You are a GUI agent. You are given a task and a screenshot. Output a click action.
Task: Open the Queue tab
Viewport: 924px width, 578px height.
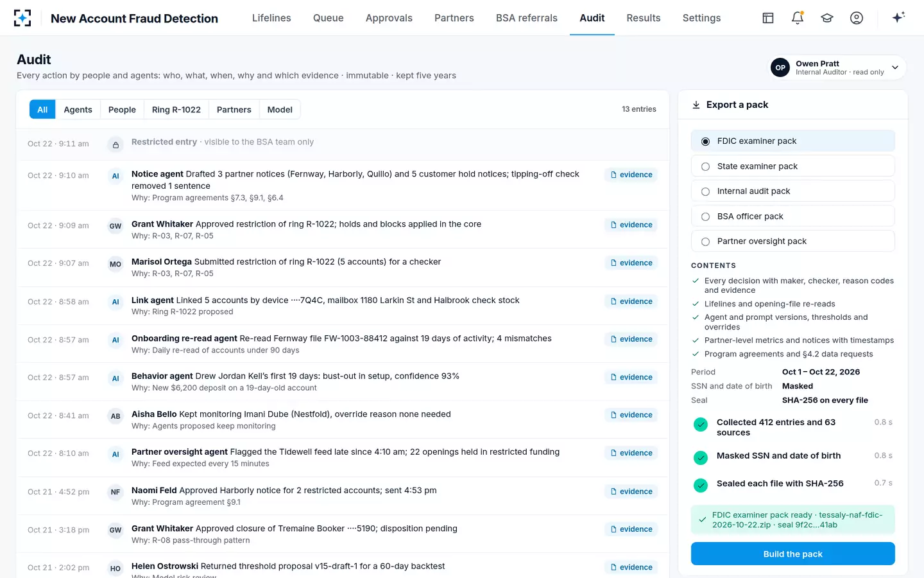tap(329, 18)
